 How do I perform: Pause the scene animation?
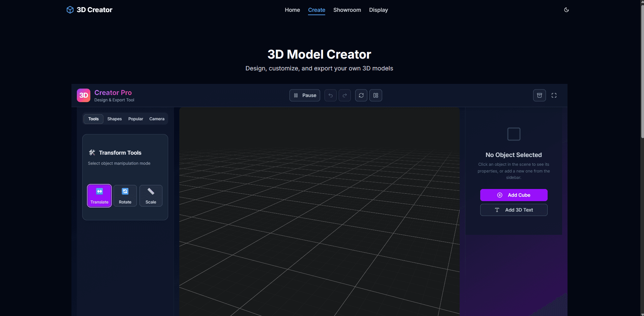pyautogui.click(x=305, y=95)
